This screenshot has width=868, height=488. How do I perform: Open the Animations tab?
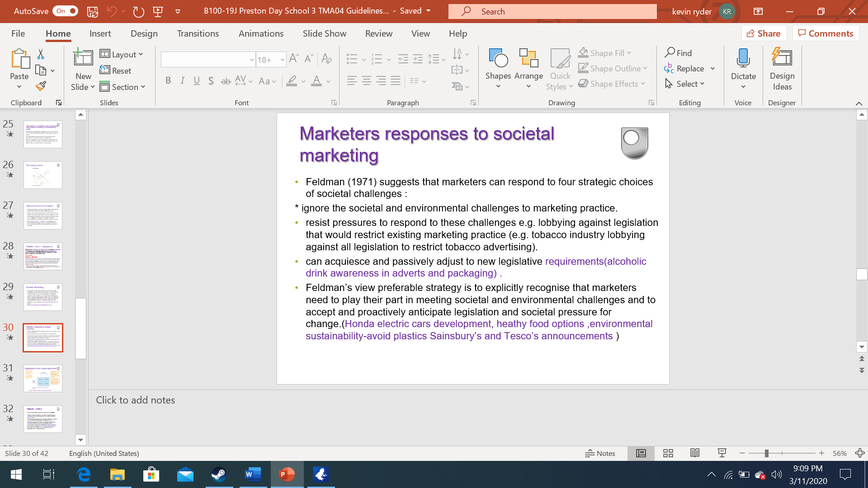pyautogui.click(x=261, y=33)
